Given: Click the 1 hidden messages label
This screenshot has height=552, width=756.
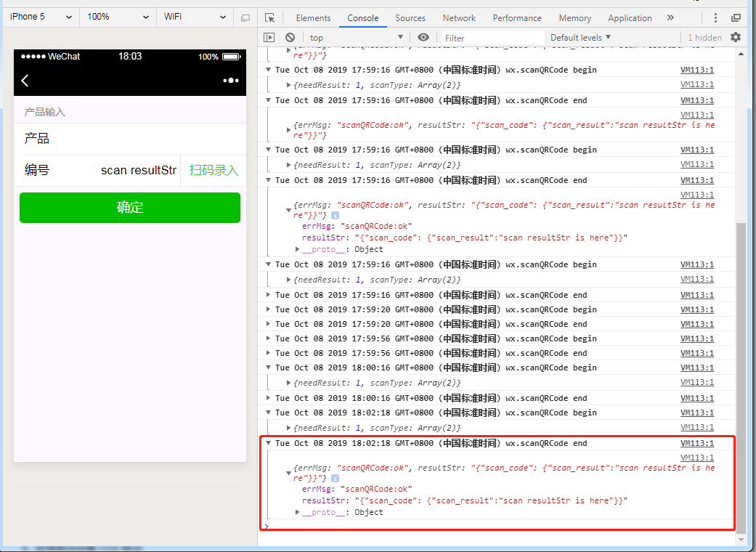Looking at the screenshot, I should coord(704,38).
